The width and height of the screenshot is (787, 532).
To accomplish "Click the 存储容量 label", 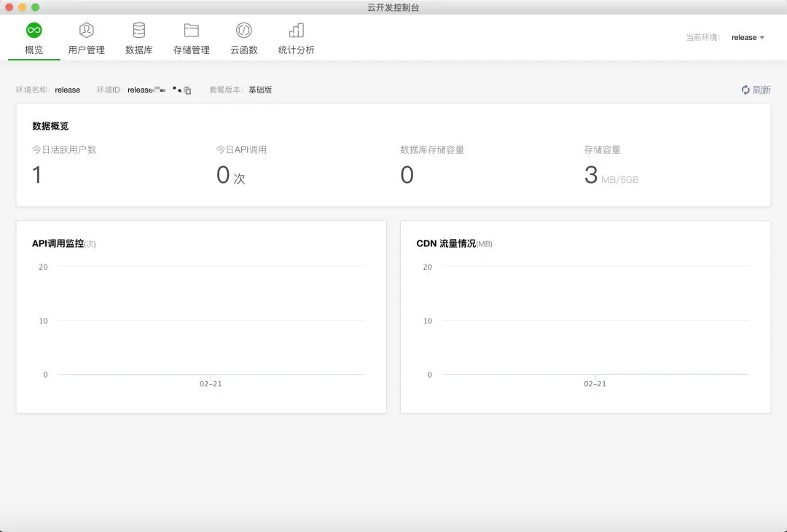I will (603, 149).
